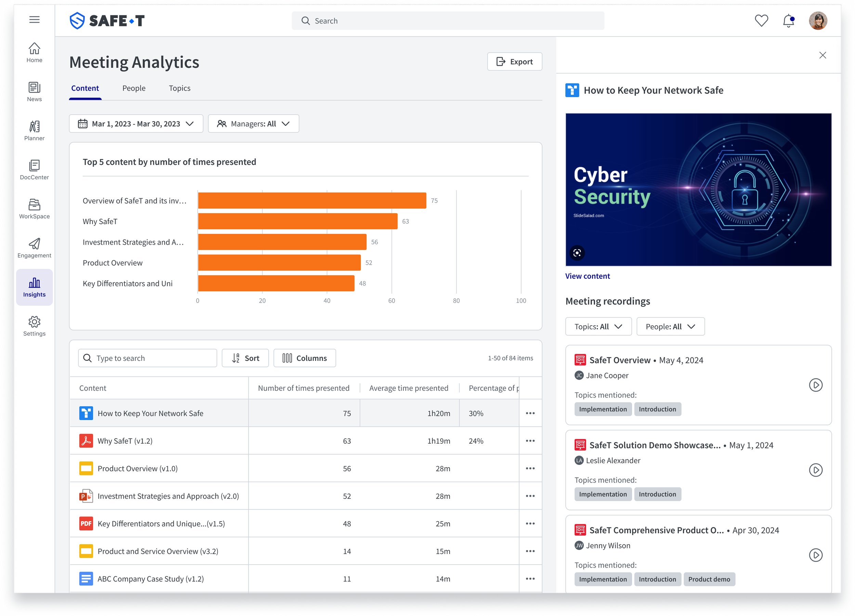Open DocCenter from the sidebar
The height and width of the screenshot is (616, 855).
pyautogui.click(x=34, y=170)
